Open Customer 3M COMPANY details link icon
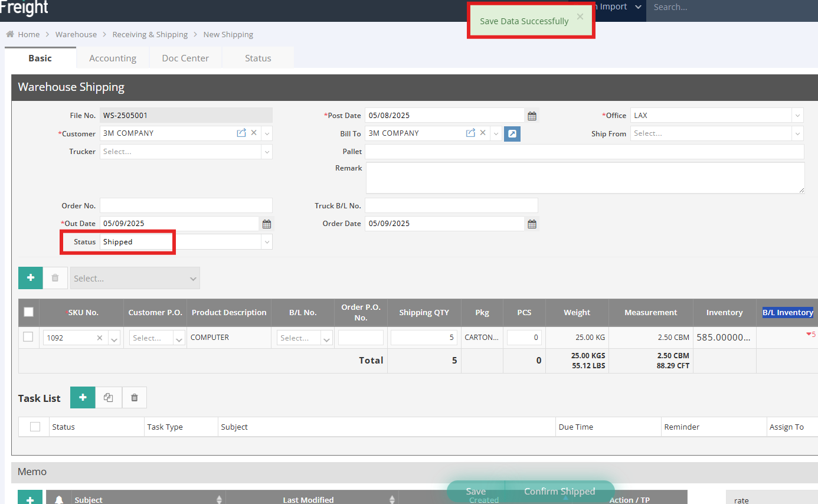This screenshot has height=504, width=818. (x=241, y=133)
